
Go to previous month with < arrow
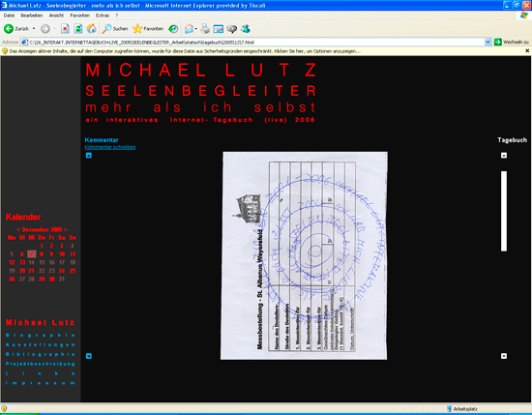click(x=18, y=229)
